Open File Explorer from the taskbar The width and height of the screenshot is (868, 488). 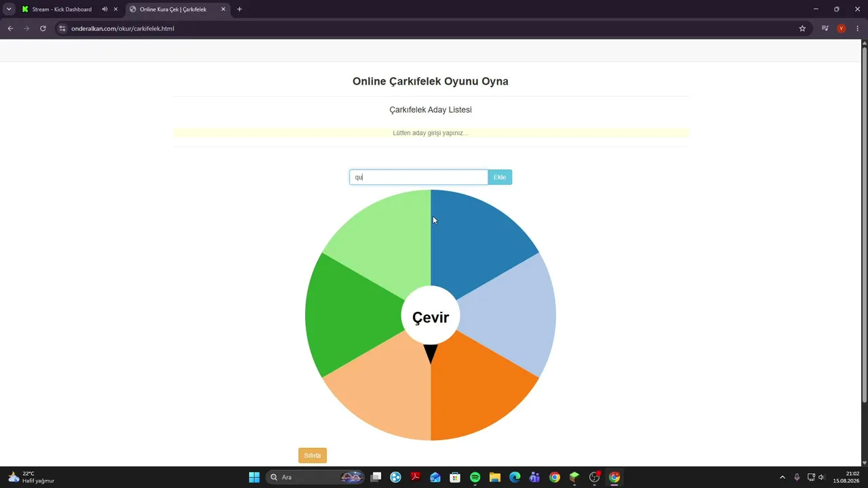coord(494,477)
